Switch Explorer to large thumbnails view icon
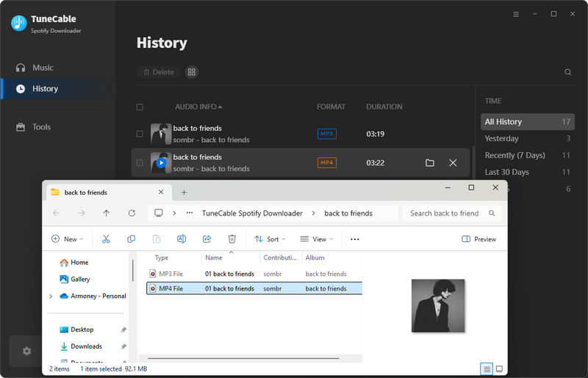Screen dimensions: 588x378 [x=499, y=369]
